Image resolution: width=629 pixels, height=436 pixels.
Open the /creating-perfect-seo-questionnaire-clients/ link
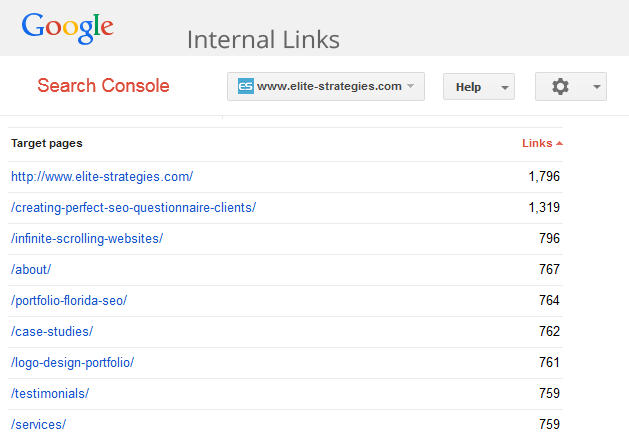[133, 208]
